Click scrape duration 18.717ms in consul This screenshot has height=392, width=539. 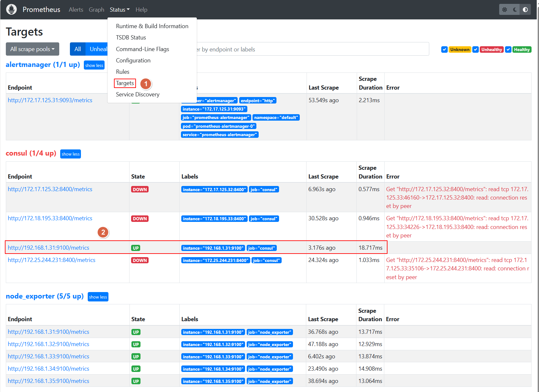coord(371,248)
